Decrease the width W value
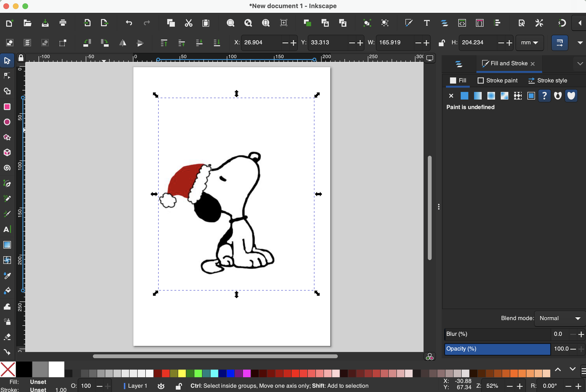This screenshot has height=392, width=586. click(418, 43)
